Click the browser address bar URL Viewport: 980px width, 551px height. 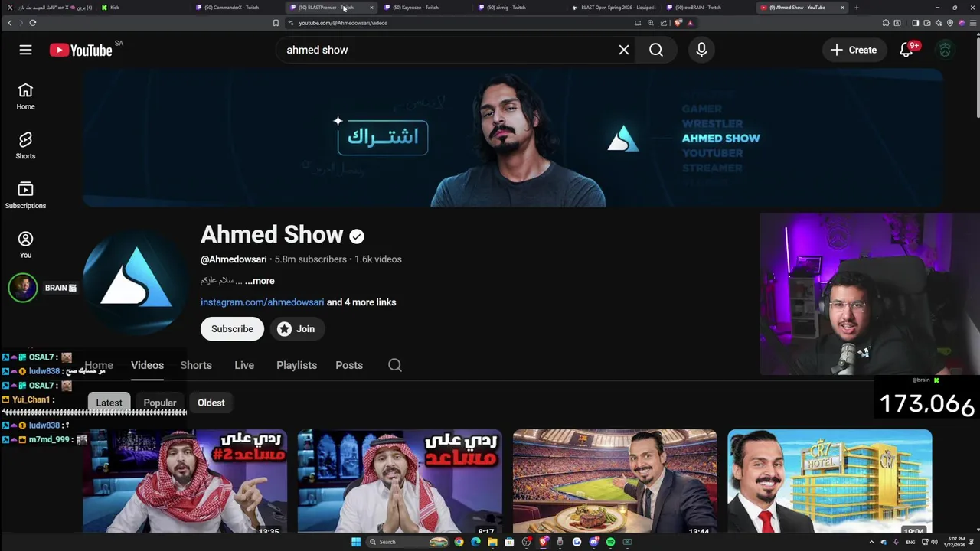click(343, 23)
